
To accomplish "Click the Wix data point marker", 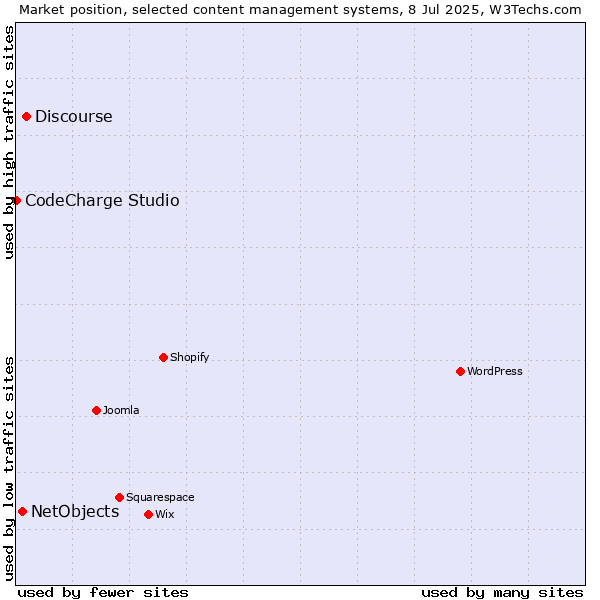I will (148, 514).
